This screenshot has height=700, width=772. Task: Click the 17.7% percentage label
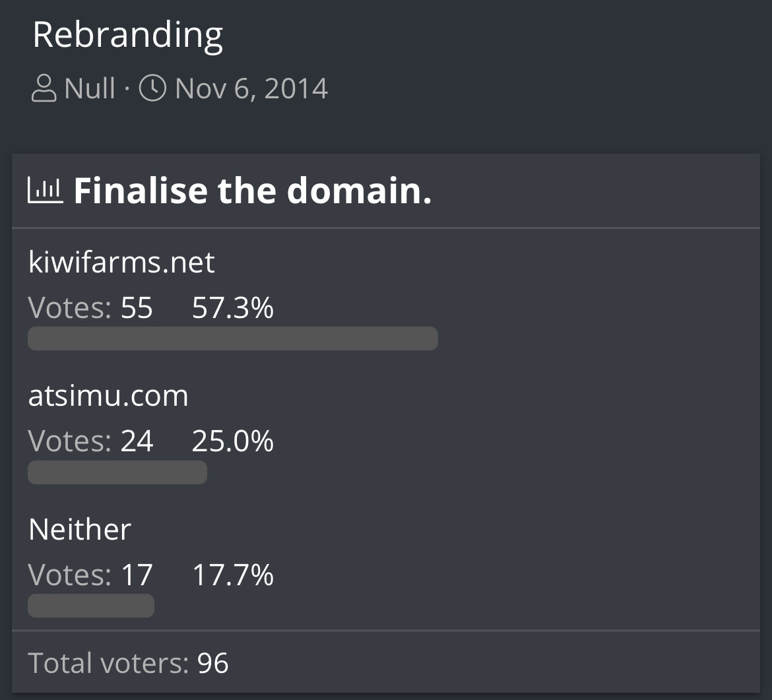tap(233, 575)
